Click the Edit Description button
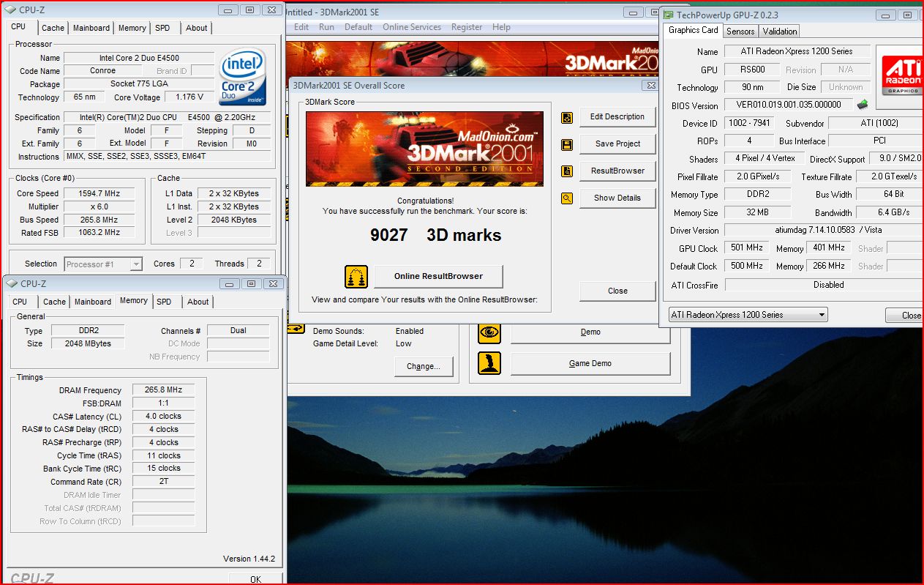Viewport: 924px width, 585px height. pyautogui.click(x=617, y=117)
